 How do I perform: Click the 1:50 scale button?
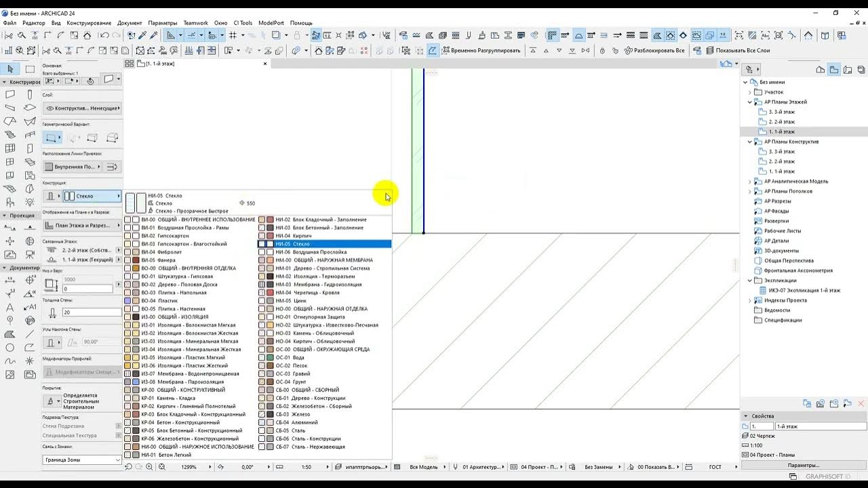click(x=306, y=467)
